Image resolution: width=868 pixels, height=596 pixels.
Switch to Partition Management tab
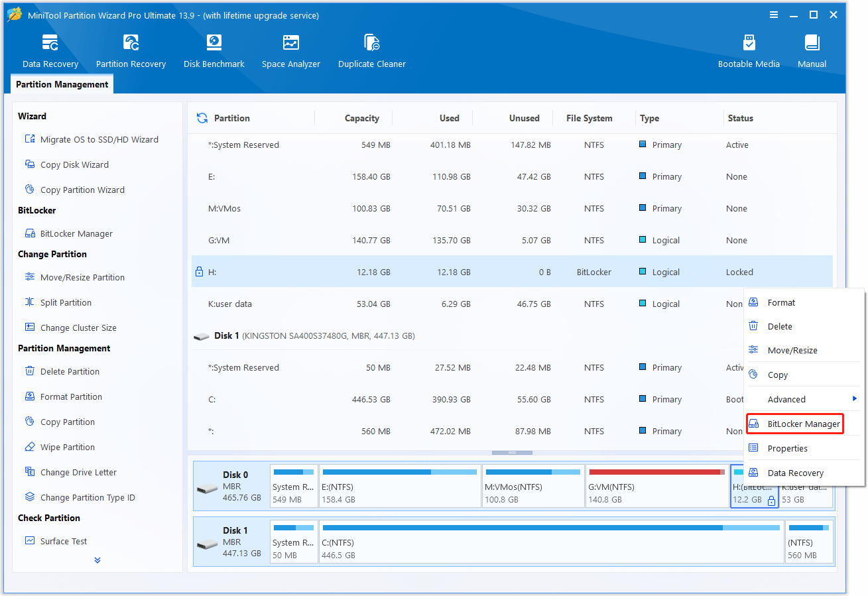tap(62, 84)
